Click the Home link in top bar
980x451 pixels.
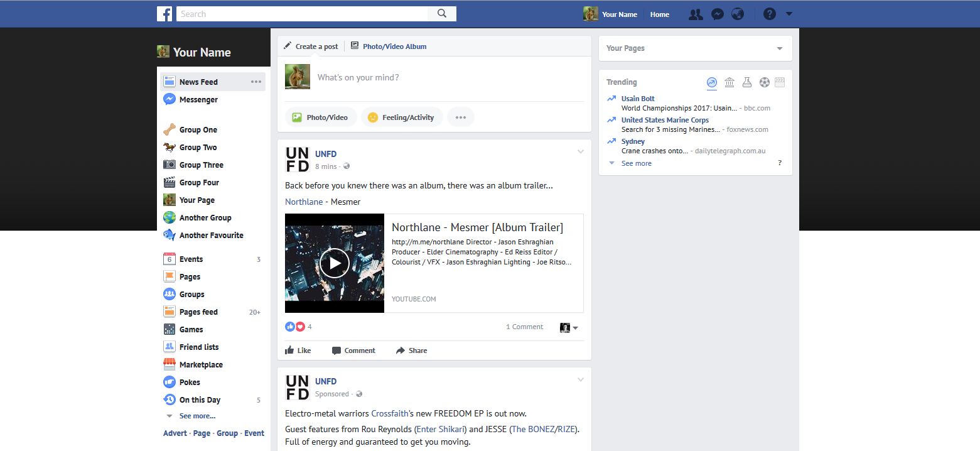(x=659, y=14)
